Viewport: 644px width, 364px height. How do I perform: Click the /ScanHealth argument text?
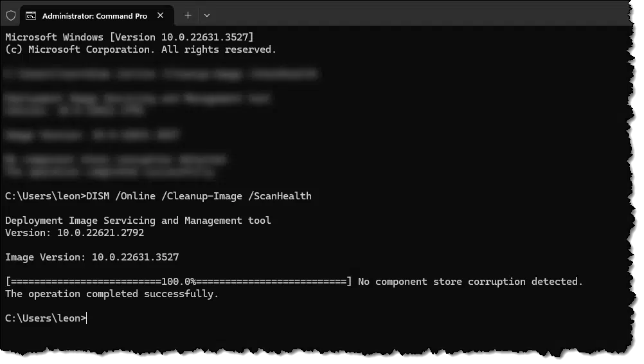(280, 196)
